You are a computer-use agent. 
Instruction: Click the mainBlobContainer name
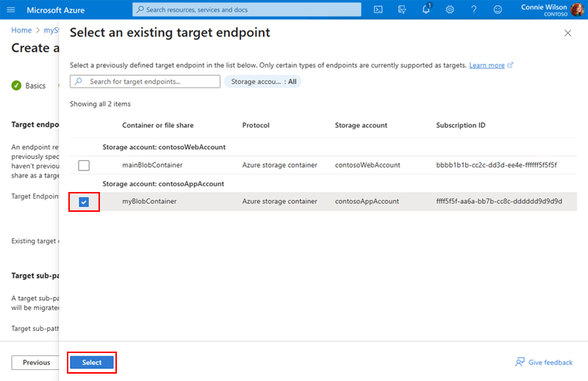click(152, 165)
